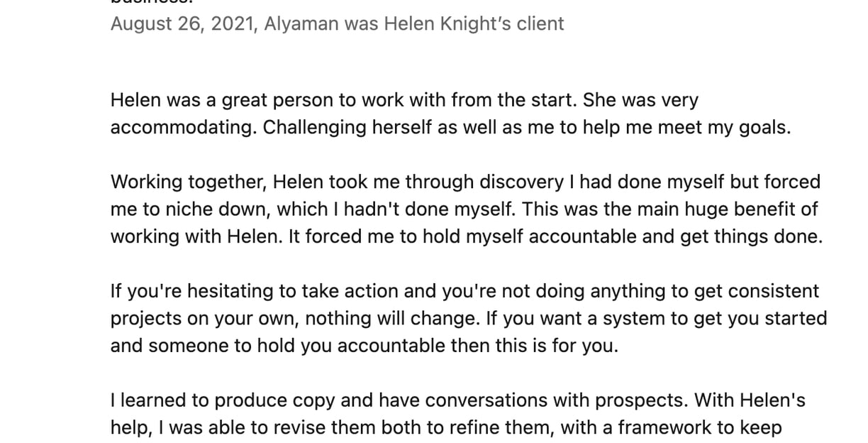Viewport: 868px width, 443px height.
Task: Click the line starting 'Working together, Helen took me'
Action: (x=465, y=182)
